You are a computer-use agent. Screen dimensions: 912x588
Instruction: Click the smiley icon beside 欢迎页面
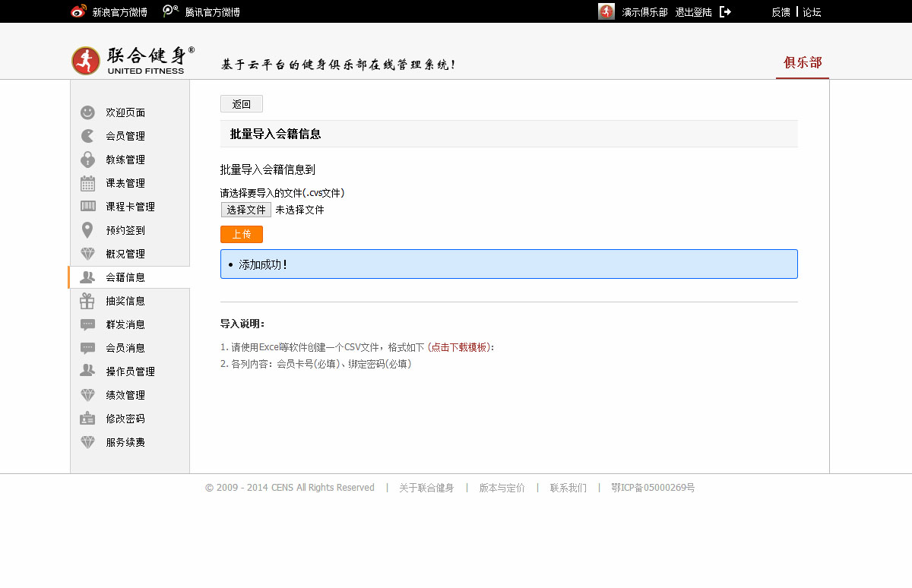pyautogui.click(x=87, y=112)
